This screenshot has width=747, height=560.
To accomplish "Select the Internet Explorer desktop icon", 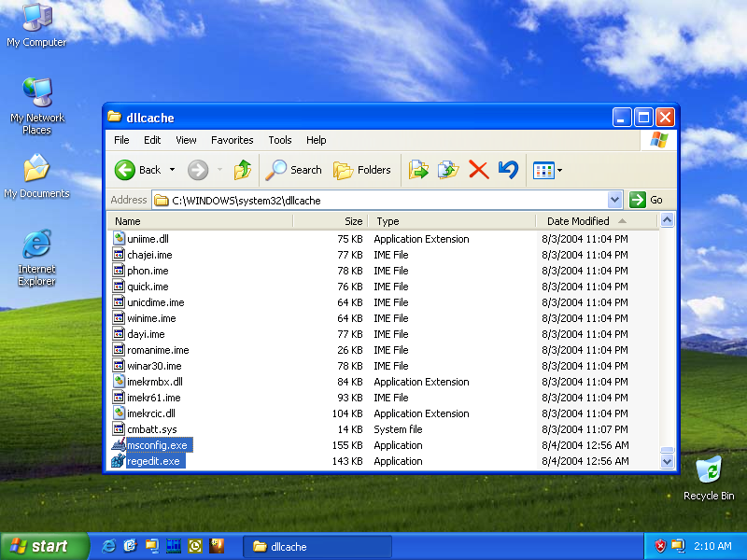I will (x=36, y=258).
